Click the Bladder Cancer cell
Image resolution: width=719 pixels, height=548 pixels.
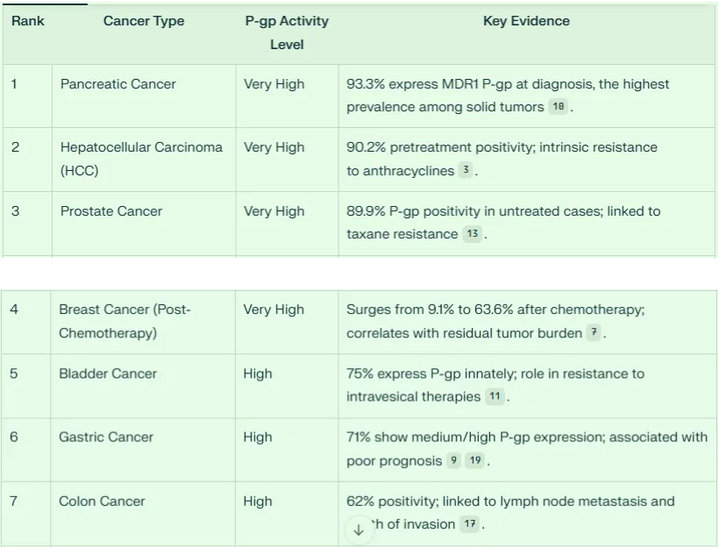pyautogui.click(x=108, y=373)
